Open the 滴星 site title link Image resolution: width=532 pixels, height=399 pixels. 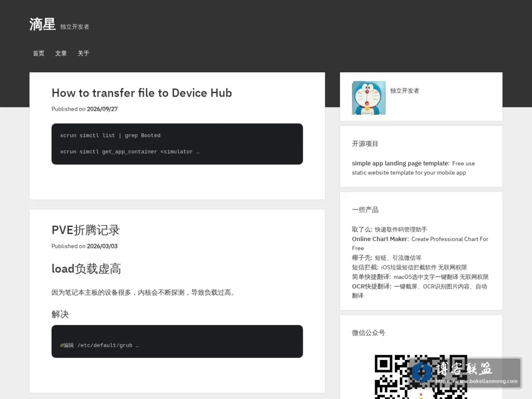tap(42, 24)
